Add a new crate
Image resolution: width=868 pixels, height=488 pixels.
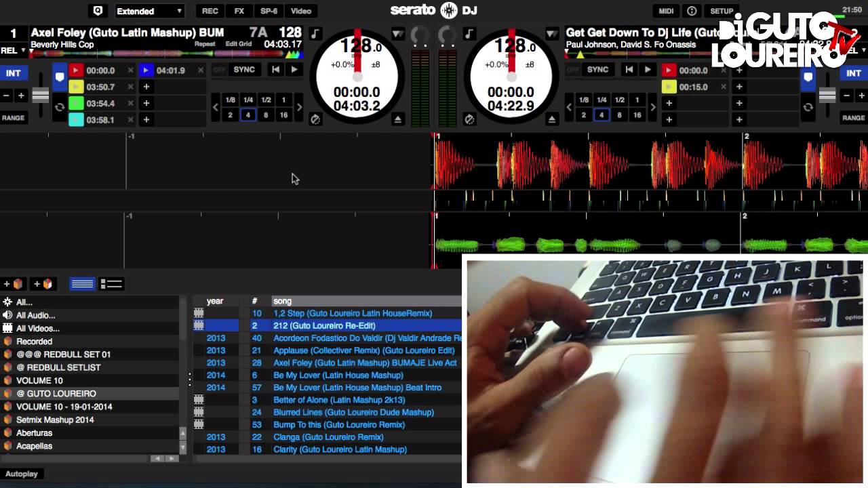(14, 284)
